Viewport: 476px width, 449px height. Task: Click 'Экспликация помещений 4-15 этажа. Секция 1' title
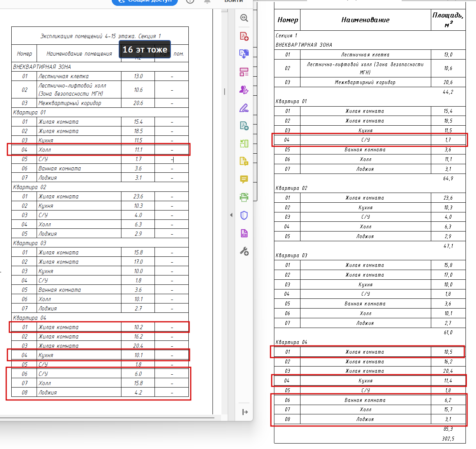(x=100, y=36)
